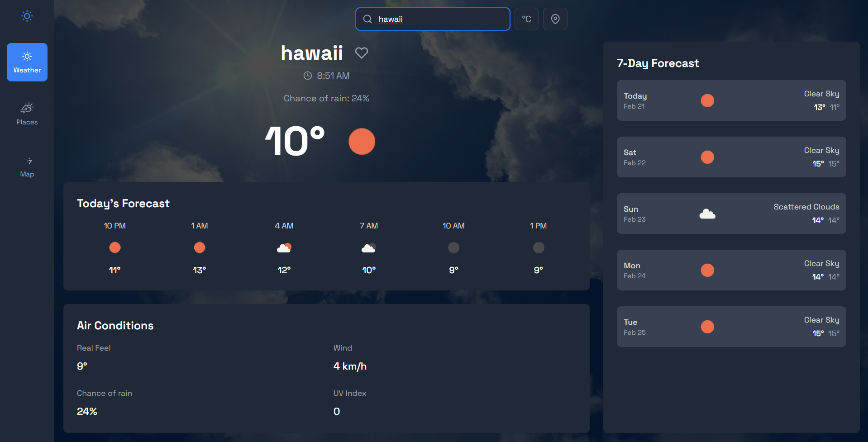Viewport: 868px width, 442px height.
Task: Click the 7-Day Forecast heading
Action: [658, 63]
